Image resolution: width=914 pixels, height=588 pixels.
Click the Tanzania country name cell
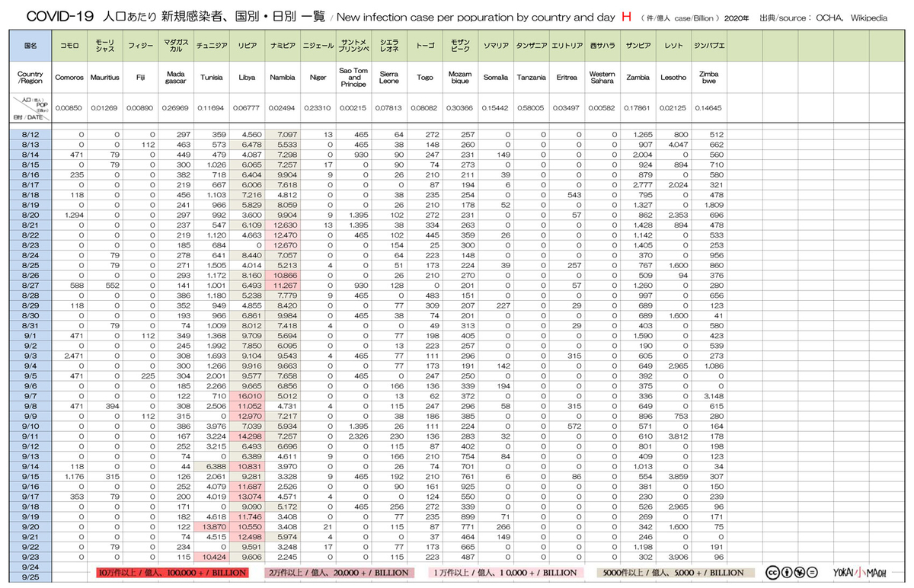531,78
